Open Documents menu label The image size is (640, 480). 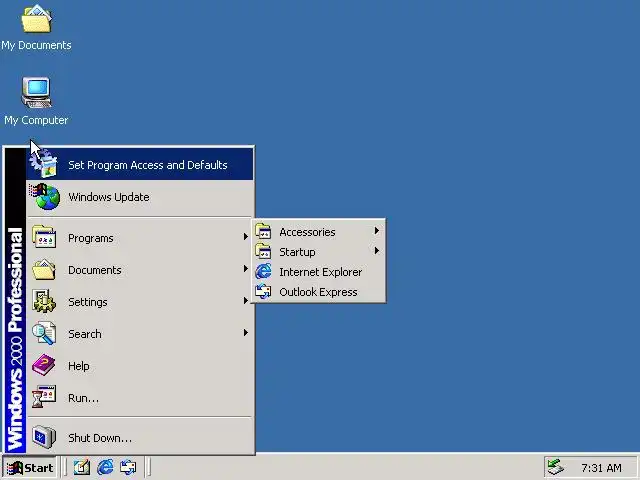pos(95,270)
